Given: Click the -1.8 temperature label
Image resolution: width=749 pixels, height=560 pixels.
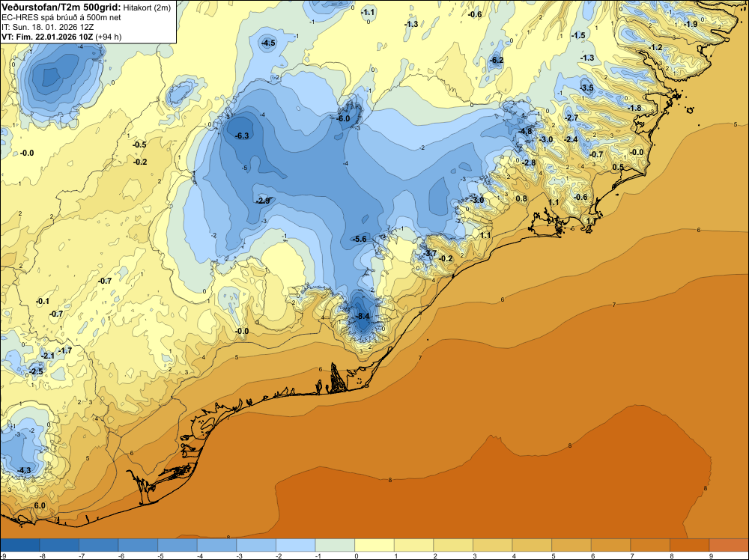Looking at the screenshot, I should [x=634, y=108].
